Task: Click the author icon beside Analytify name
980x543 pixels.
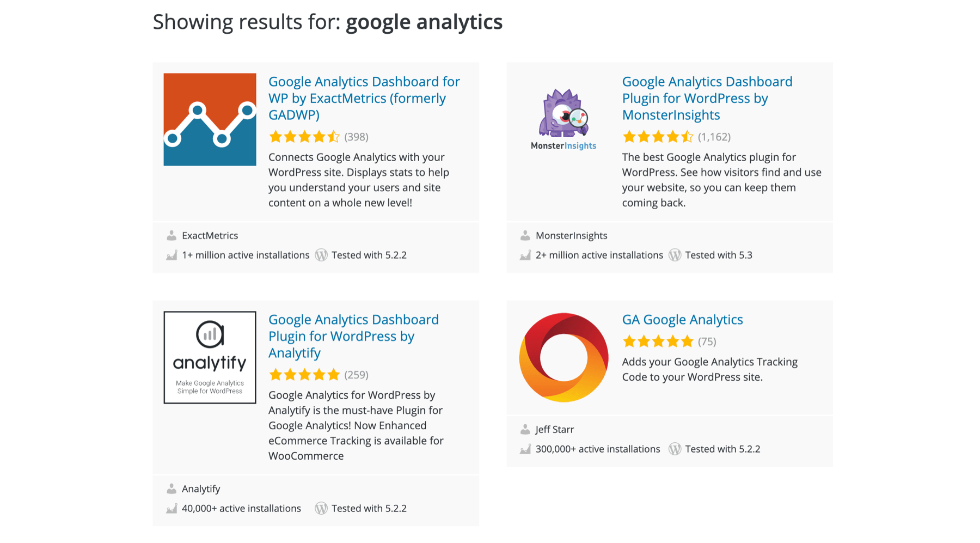Action: point(171,488)
